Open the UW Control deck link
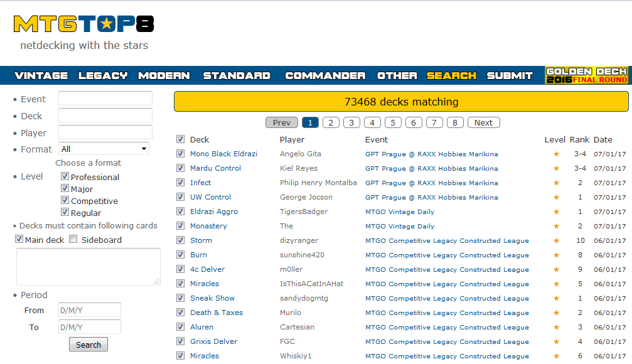 tap(210, 197)
